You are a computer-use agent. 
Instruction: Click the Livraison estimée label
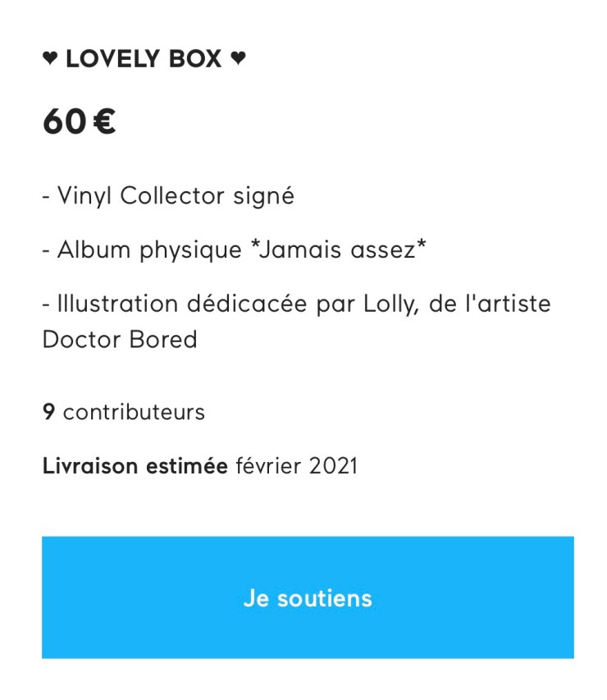(135, 466)
